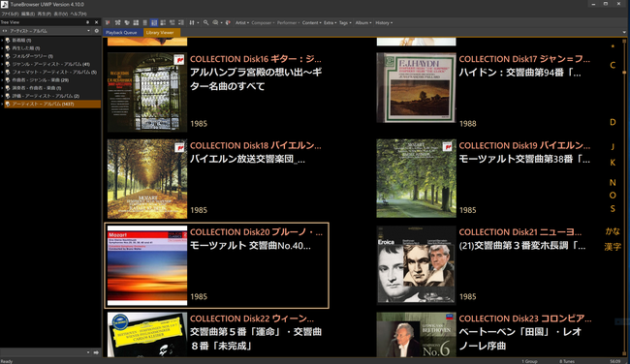Image resolution: width=630 pixels, height=364 pixels.
Task: Open COLLECTION Disk16 album cover thumbnail
Action: (147, 92)
